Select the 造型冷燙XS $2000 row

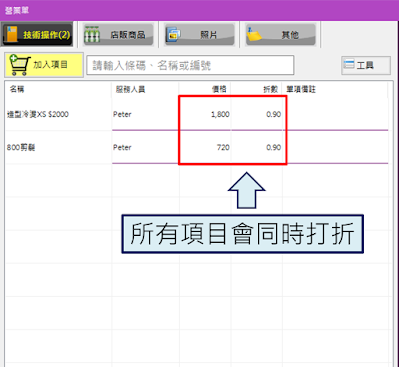pyautogui.click(x=197, y=114)
